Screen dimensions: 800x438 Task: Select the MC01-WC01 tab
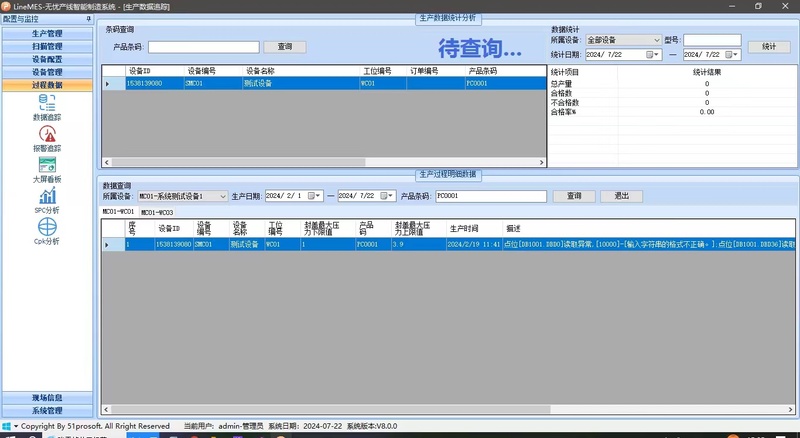[x=119, y=213]
